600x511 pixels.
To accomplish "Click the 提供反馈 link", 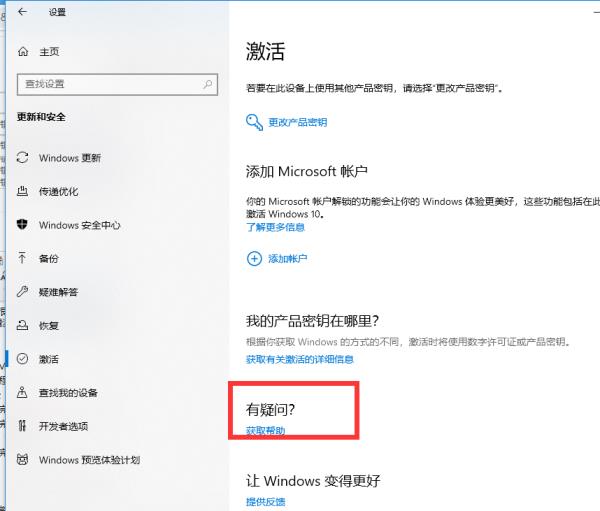I will (x=266, y=501).
